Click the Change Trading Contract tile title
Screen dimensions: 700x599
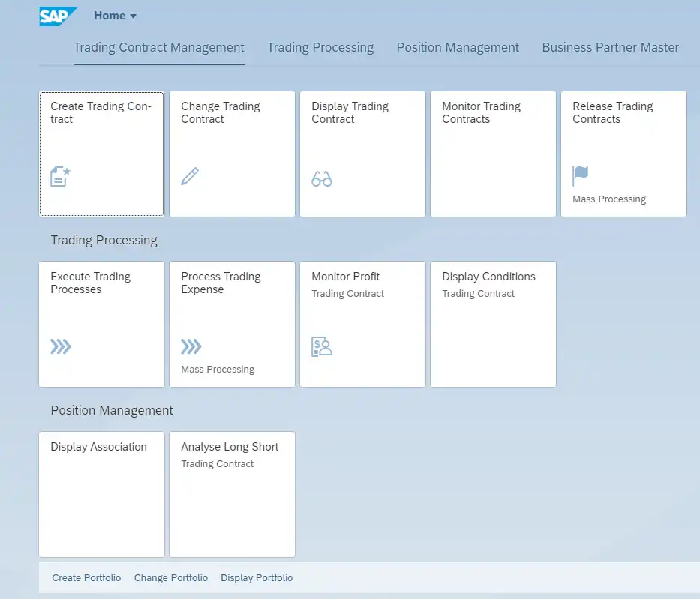pyautogui.click(x=221, y=113)
